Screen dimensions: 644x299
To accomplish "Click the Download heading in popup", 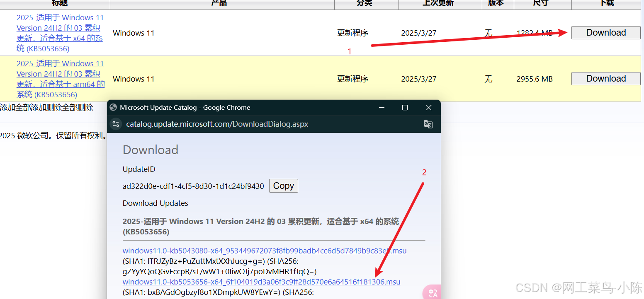I will pos(151,150).
